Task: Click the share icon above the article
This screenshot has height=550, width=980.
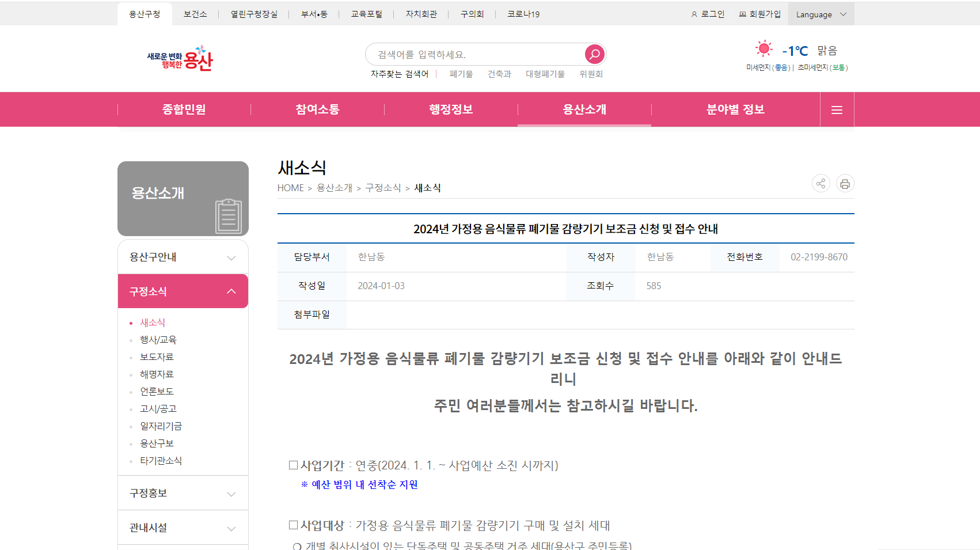Action: [x=821, y=183]
